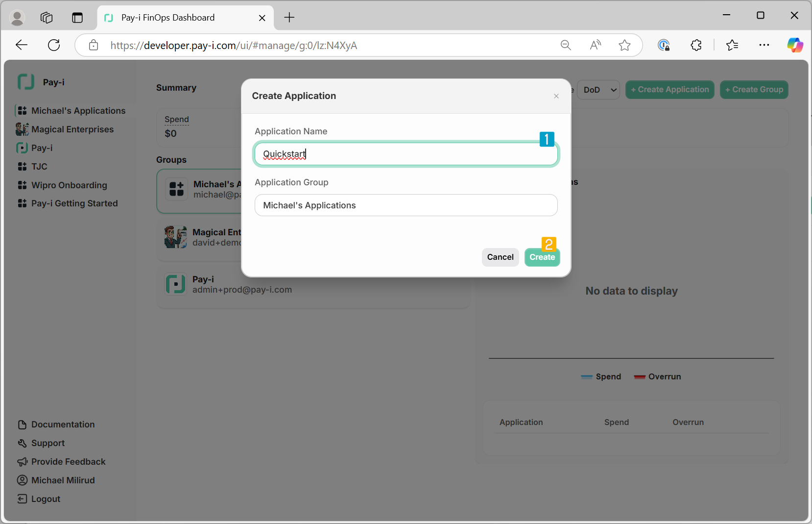Open the browser Extensions icon
Viewport: 812px width, 524px height.
point(696,46)
